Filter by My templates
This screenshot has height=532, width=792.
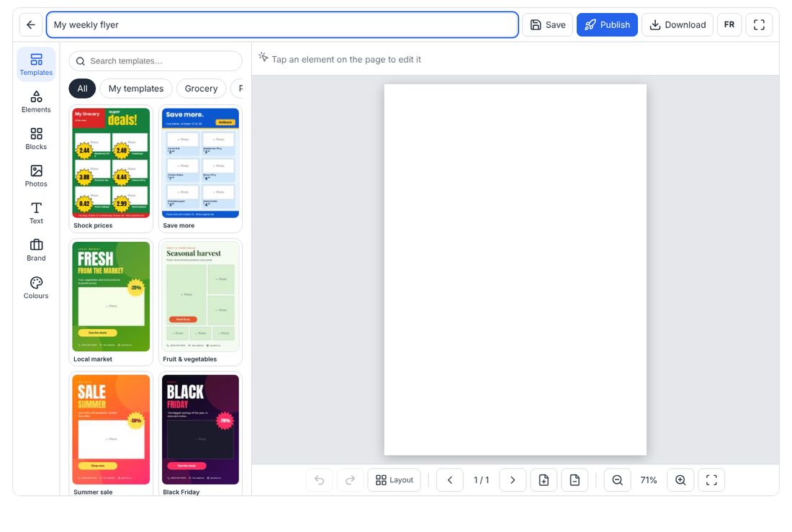[136, 89]
